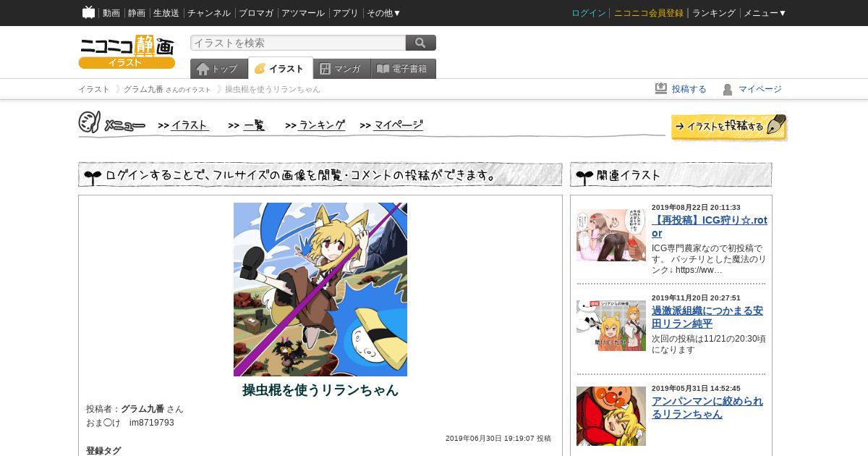Click the Niconico TV icon in top bar

(x=89, y=12)
